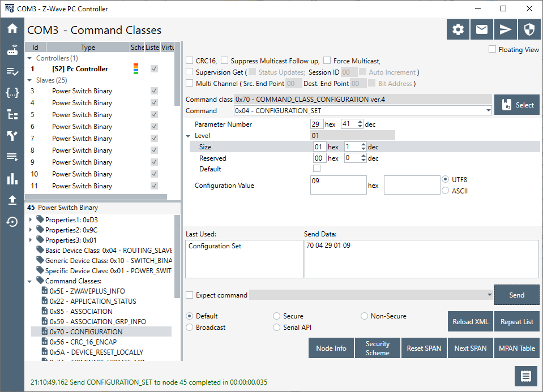Collapse the Level section
The image size is (543, 392).
point(189,136)
